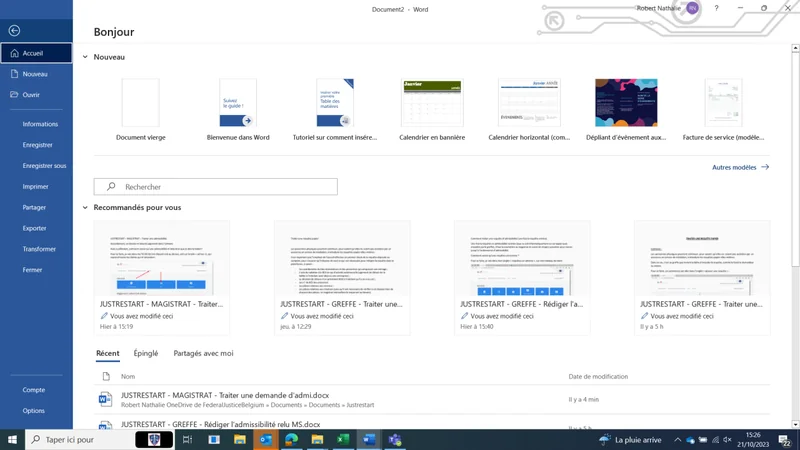Collapse the Recommandés pour vous section

pyautogui.click(x=86, y=208)
